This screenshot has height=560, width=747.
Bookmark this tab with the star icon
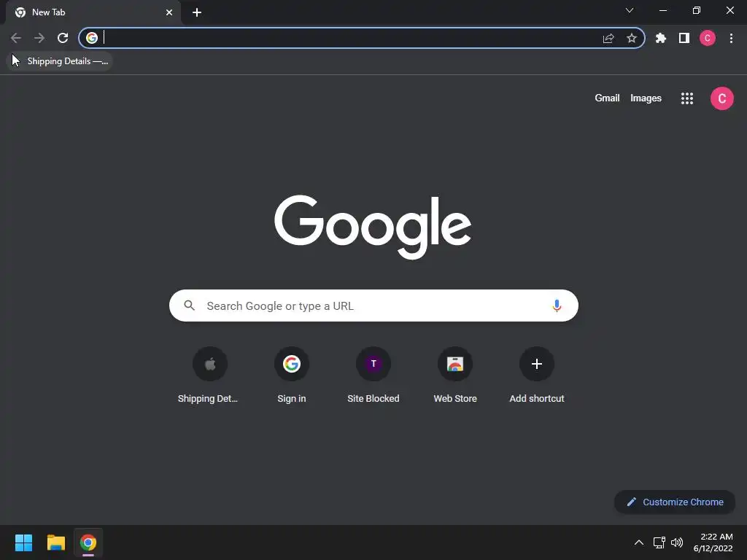(x=632, y=38)
